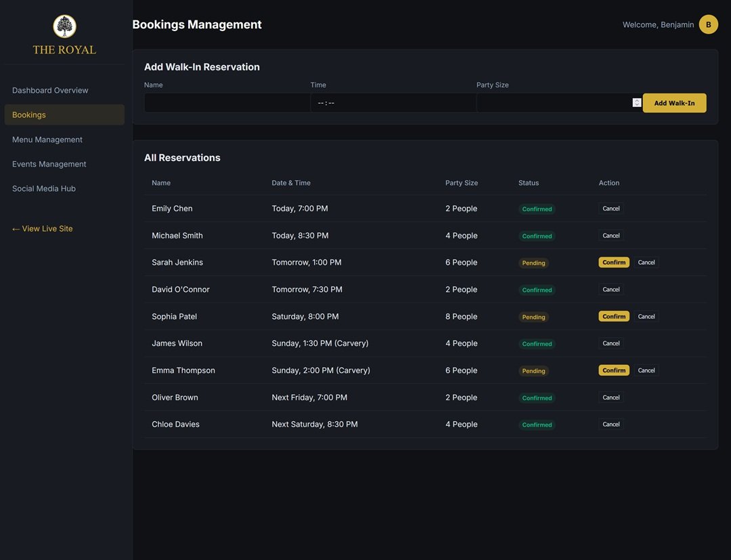Select the name Chloe Davies
731x560 pixels.
point(175,425)
